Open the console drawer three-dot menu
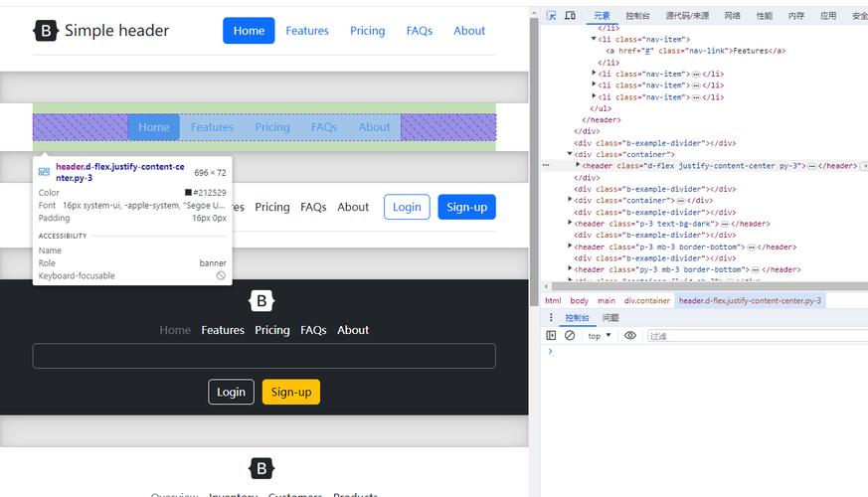This screenshot has width=868, height=497. coord(551,317)
